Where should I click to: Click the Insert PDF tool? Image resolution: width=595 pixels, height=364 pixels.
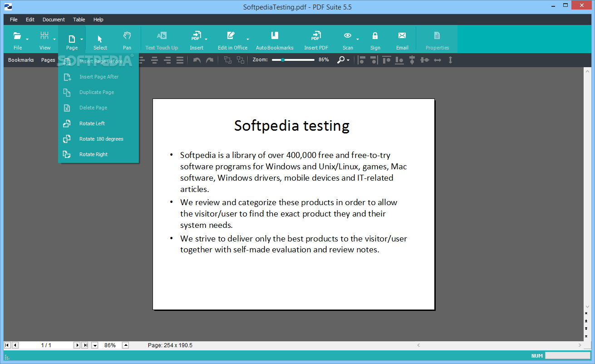(316, 40)
